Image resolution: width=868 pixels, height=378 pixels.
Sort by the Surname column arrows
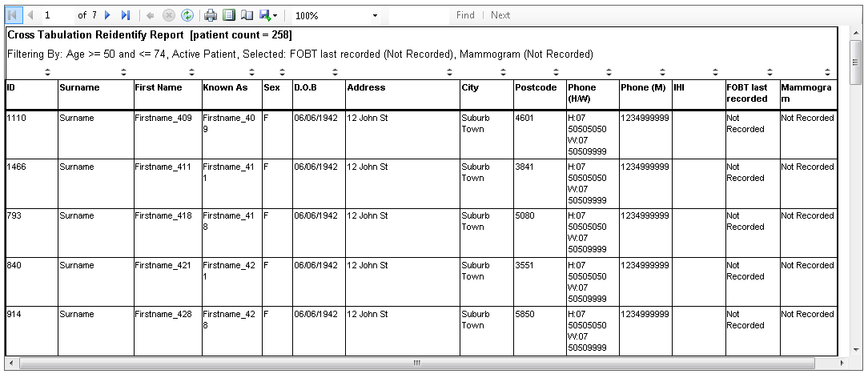click(x=123, y=72)
